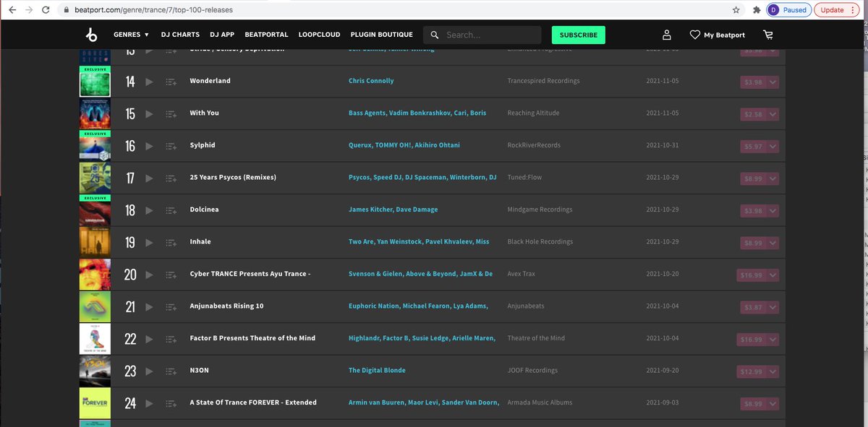The height and width of the screenshot is (427, 868).
Task: Open the Sylphid release title
Action: point(204,145)
